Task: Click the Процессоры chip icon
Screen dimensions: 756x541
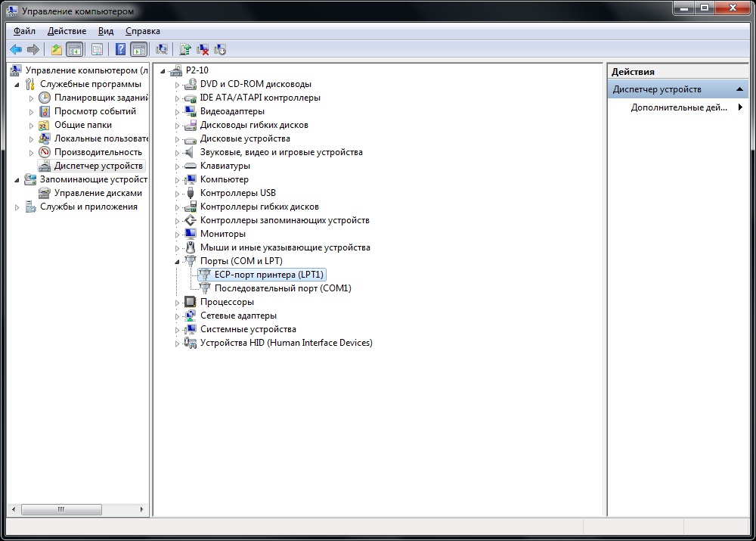Action: pyautogui.click(x=191, y=302)
